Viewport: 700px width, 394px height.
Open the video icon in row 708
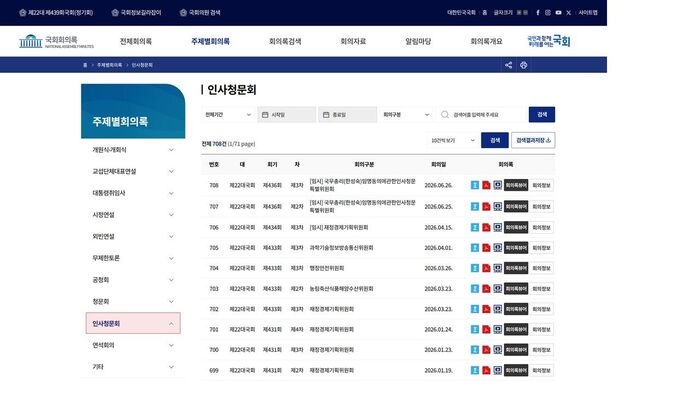click(497, 185)
